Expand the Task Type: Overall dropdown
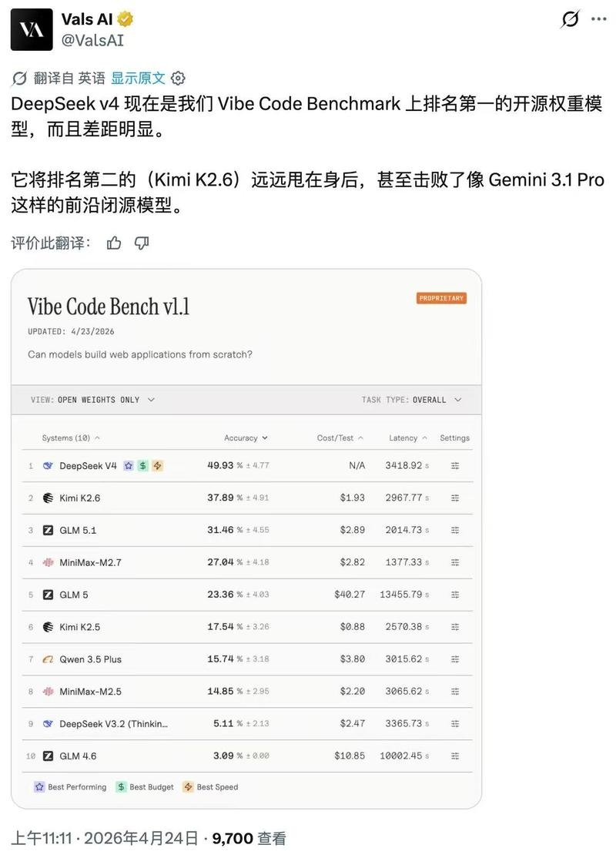Image resolution: width=616 pixels, height=858 pixels. [411, 400]
